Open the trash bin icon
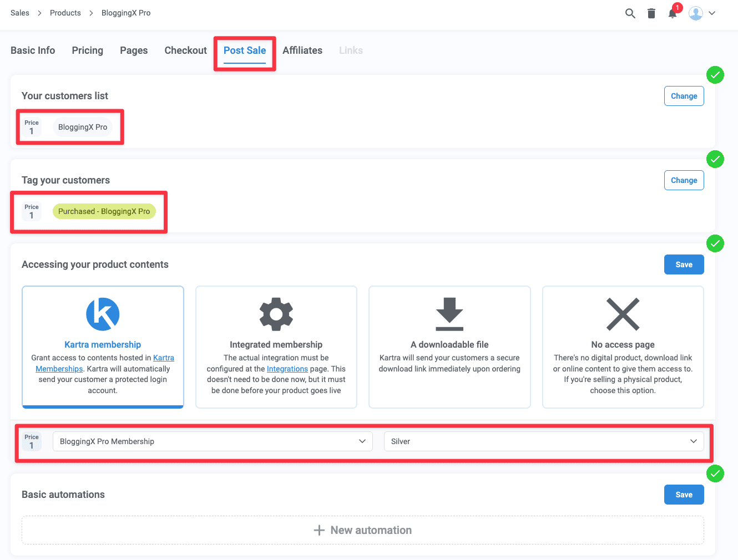Image resolution: width=738 pixels, height=560 pixels. [651, 13]
